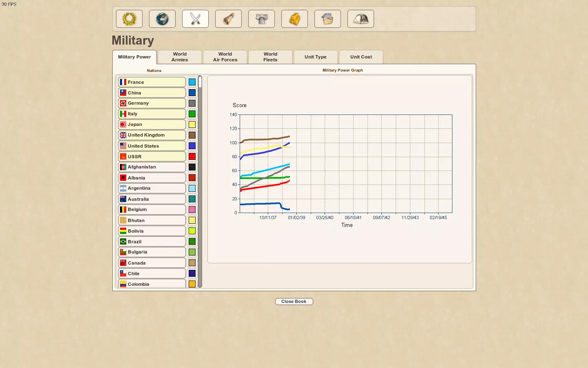Click Argentina's sky blue color swatch
588x368 pixels.
[192, 188]
